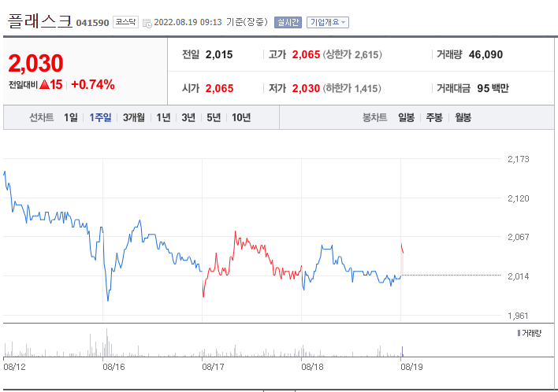Select the 3년 line chart period
This screenshot has width=558, height=392.
(x=188, y=117)
